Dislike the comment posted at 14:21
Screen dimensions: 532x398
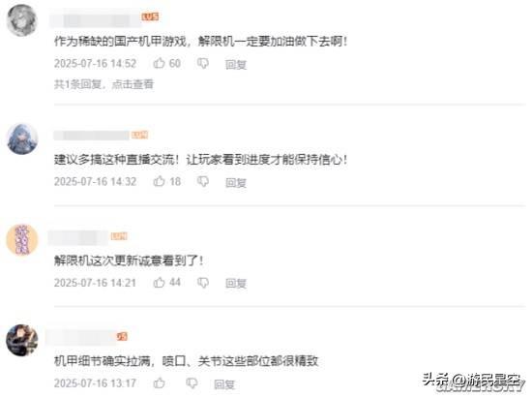(x=203, y=283)
